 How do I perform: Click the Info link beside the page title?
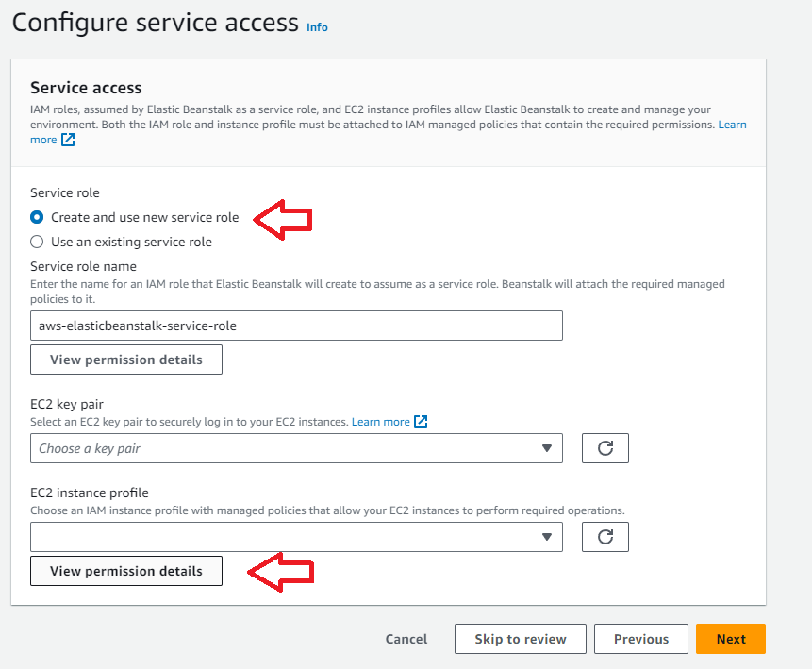tap(317, 27)
